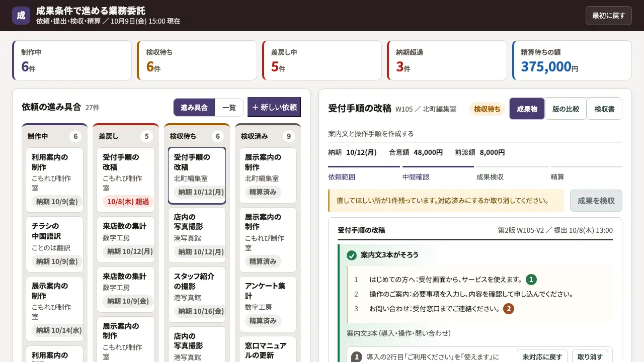Click the 成果を検収 button
644x362 pixels.
(x=596, y=201)
